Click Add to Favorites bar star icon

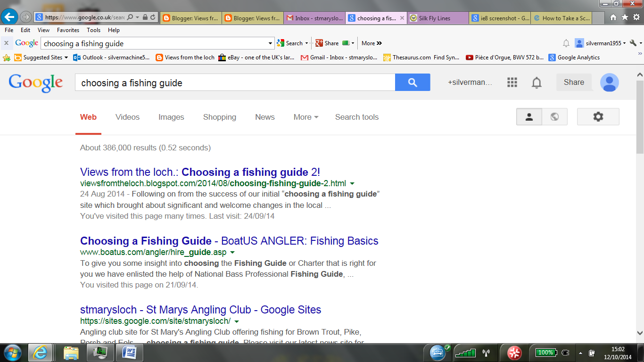[x=7, y=58]
